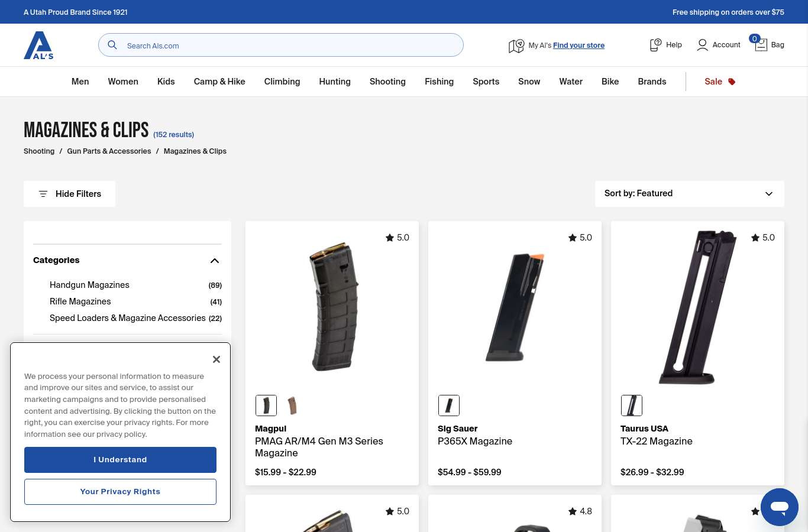Click the store locator map icon
This screenshot has height=532, width=808.
(516, 46)
